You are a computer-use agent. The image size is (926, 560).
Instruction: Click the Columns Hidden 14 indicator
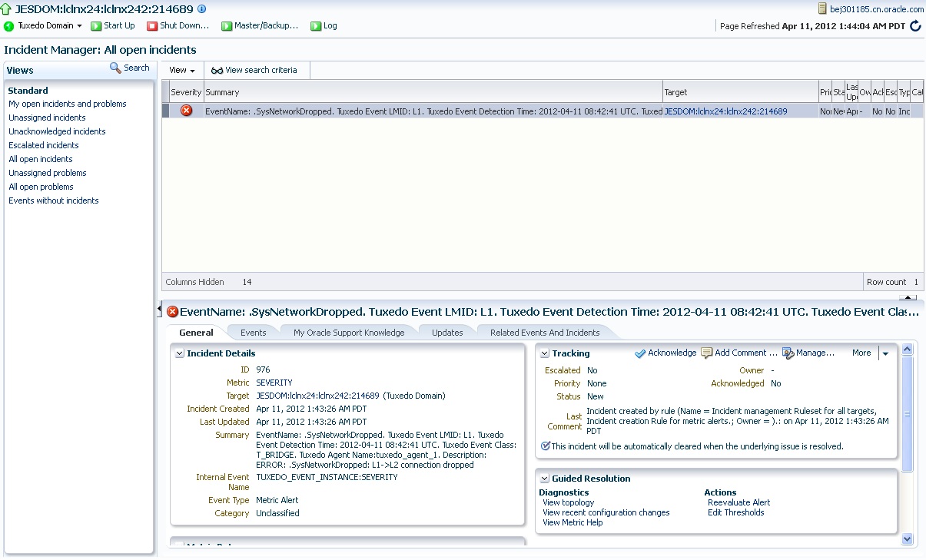209,282
